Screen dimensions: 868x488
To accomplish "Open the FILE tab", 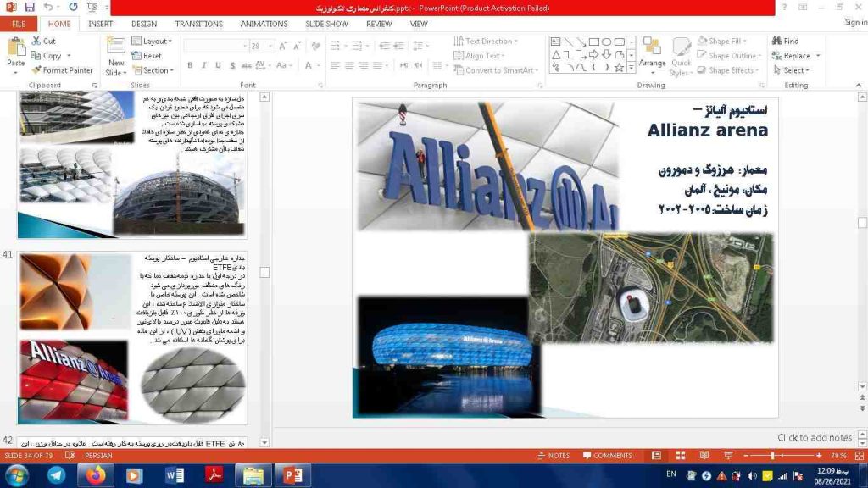I will click(x=19, y=24).
